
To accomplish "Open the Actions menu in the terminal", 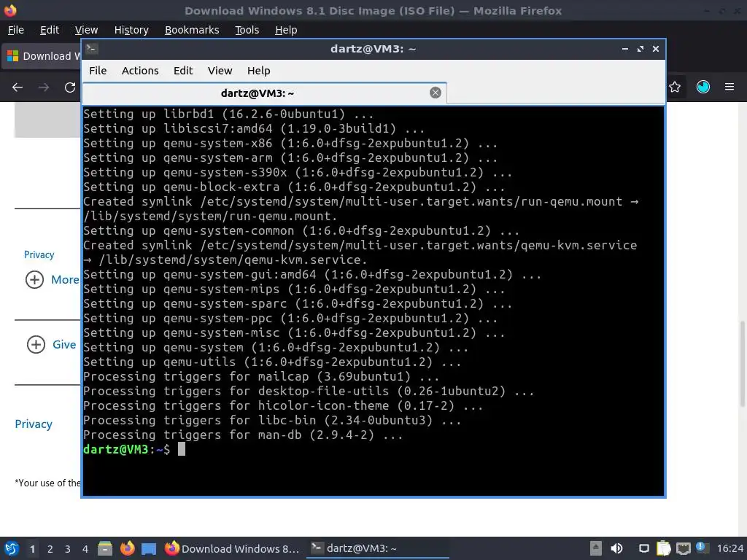I will [140, 71].
